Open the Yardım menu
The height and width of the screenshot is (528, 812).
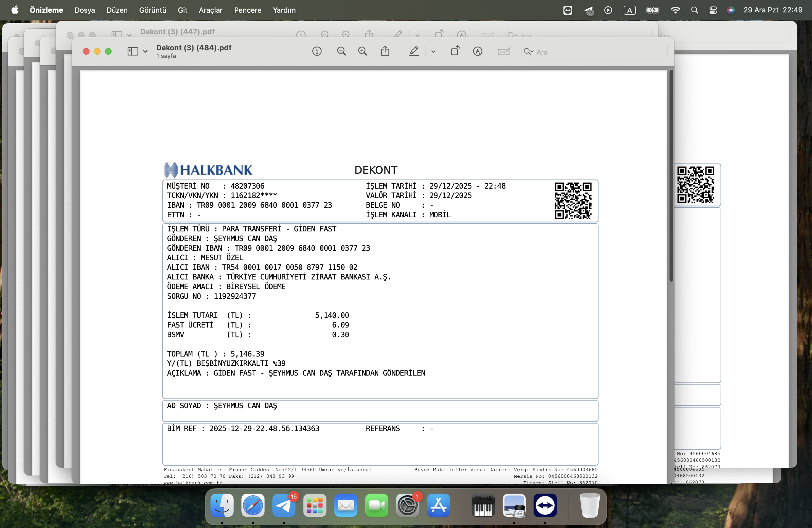click(x=284, y=10)
